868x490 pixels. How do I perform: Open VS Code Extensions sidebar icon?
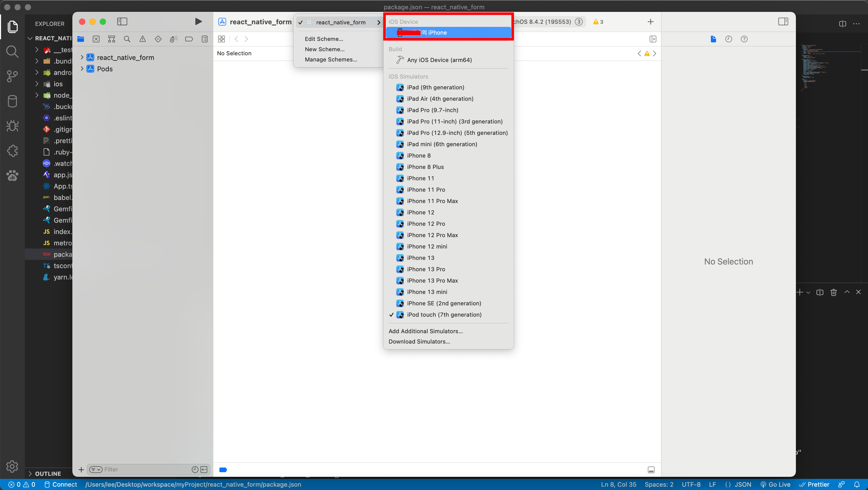12,151
